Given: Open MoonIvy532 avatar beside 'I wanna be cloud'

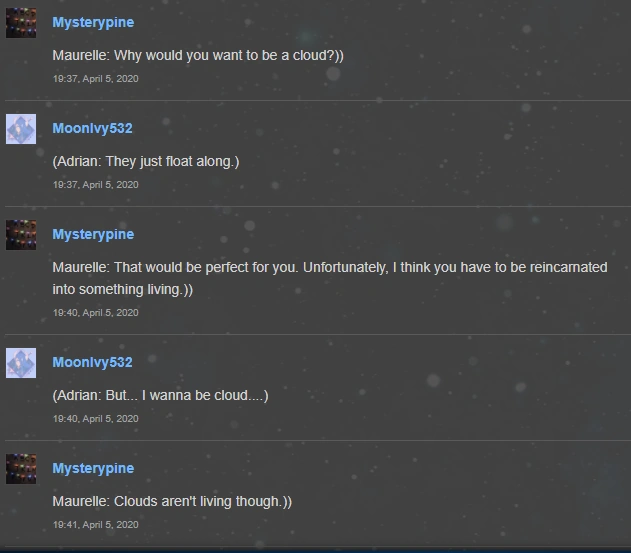Looking at the screenshot, I should click(21, 363).
